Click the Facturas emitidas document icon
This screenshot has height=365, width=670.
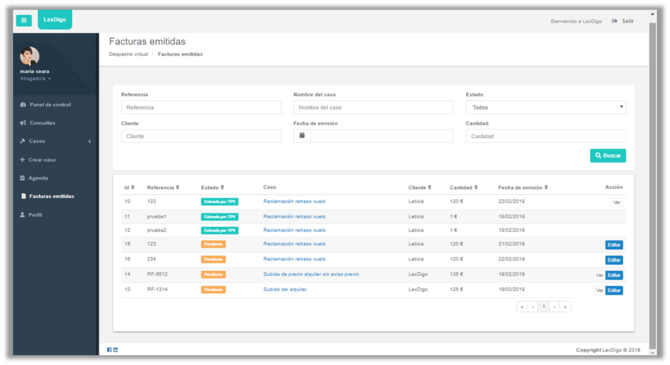pyautogui.click(x=24, y=196)
